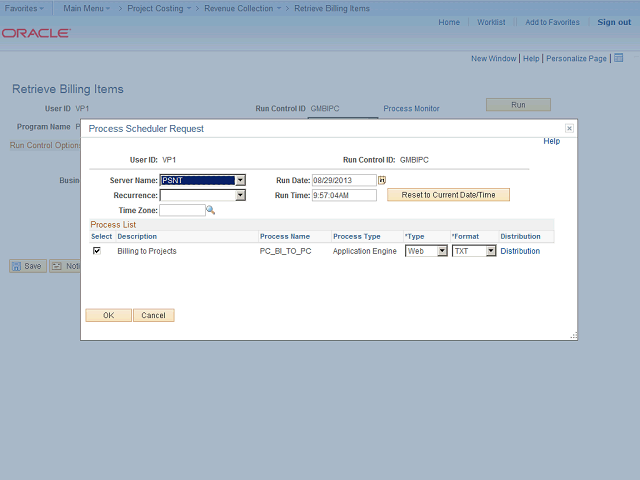The image size is (640, 480).
Task: Expand the Favorites menu
Action: 24,8
